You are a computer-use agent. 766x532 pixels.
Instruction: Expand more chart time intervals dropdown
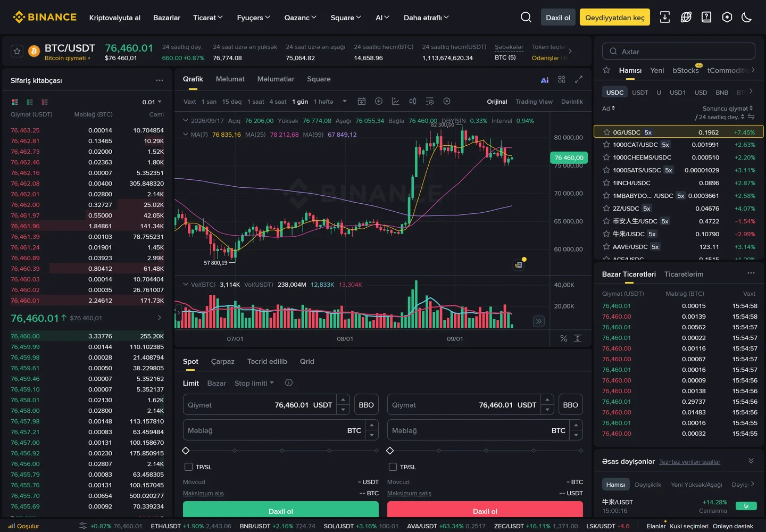(345, 101)
